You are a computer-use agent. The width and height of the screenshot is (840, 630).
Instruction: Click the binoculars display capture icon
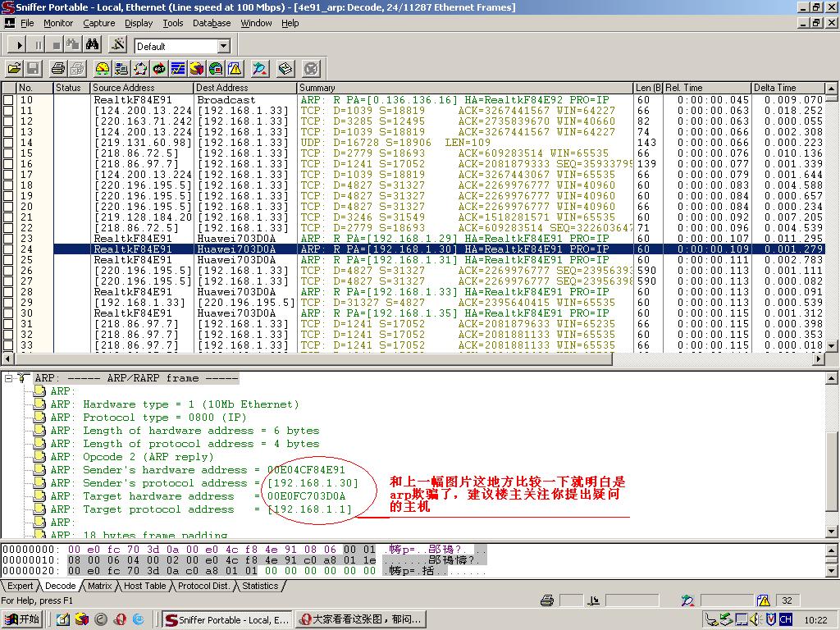tap(93, 45)
